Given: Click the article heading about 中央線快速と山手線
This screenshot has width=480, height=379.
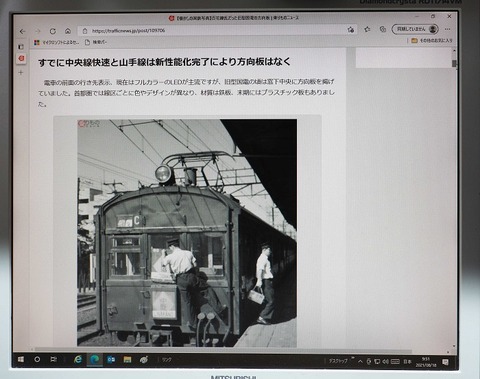Looking at the screenshot, I should click(x=164, y=62).
